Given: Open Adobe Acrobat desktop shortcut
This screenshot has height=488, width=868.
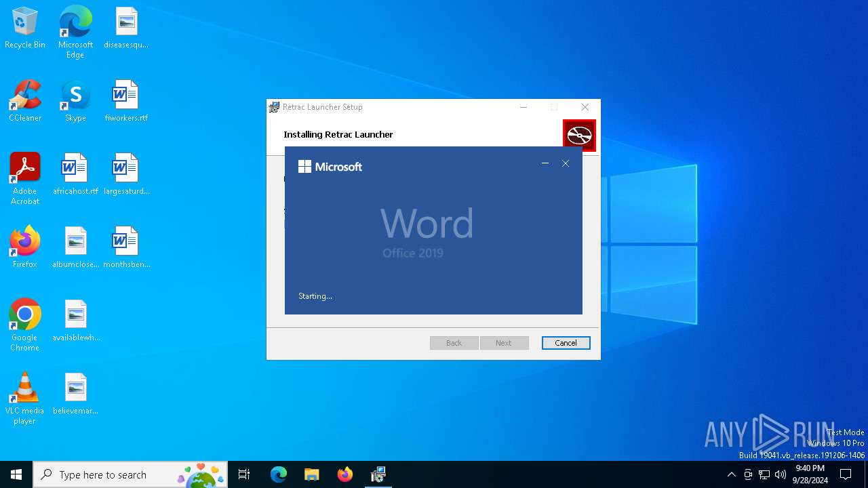Looking at the screenshot, I should 25,179.
